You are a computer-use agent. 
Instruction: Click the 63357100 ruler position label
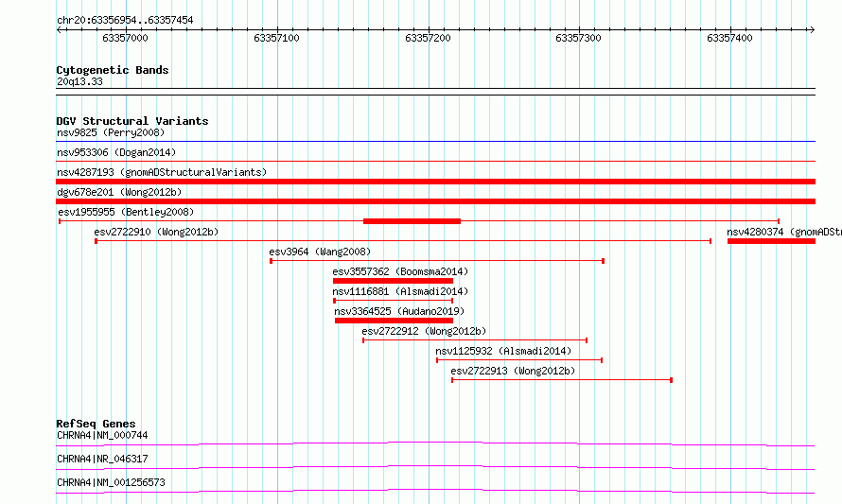click(x=276, y=38)
